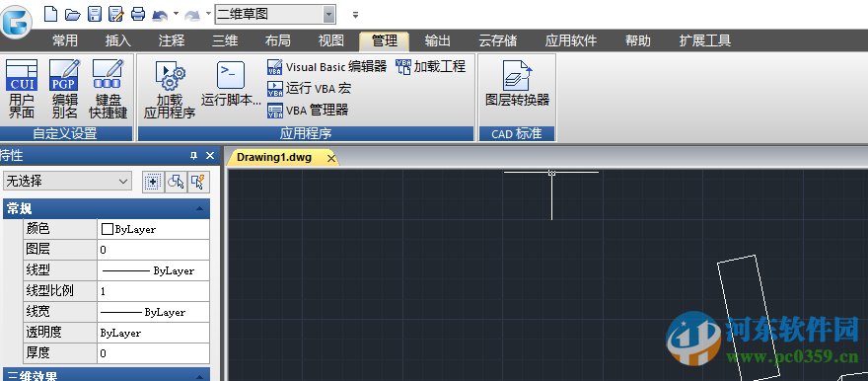This screenshot has width=868, height=381.
Task: Open the 线宽 ByLayer value dropdown
Action: tap(153, 312)
